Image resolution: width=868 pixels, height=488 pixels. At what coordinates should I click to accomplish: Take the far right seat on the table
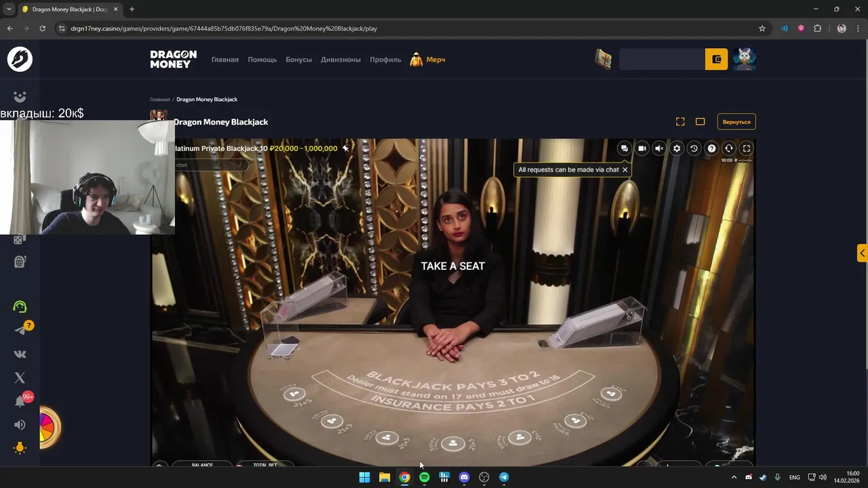tap(612, 393)
